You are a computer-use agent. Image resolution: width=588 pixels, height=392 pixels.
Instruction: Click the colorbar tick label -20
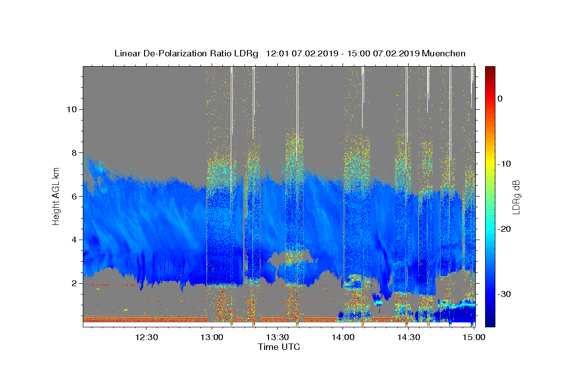click(x=504, y=229)
